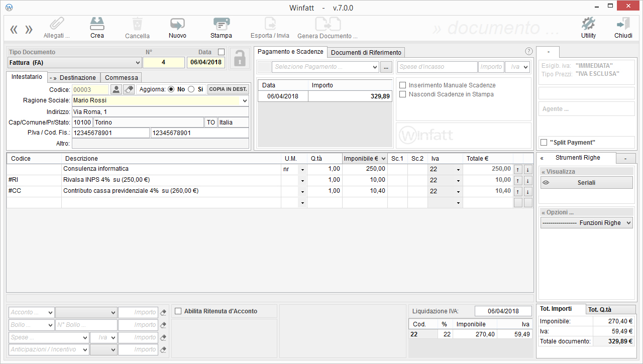643x364 pixels.
Task: Select Aggiorna No radio button
Action: tap(171, 89)
